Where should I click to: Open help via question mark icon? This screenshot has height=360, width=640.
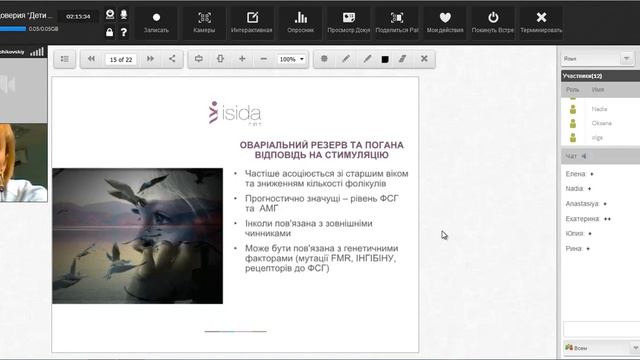coord(124,32)
